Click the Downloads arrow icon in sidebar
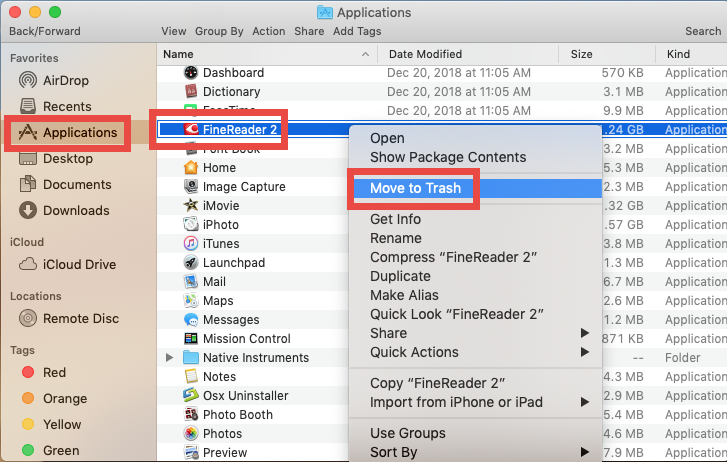 click(28, 210)
